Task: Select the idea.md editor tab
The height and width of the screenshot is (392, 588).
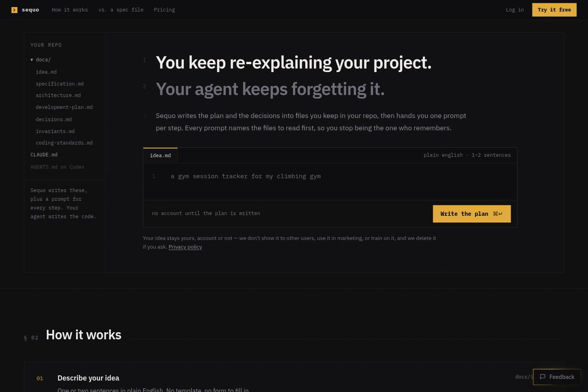Action: tap(160, 155)
